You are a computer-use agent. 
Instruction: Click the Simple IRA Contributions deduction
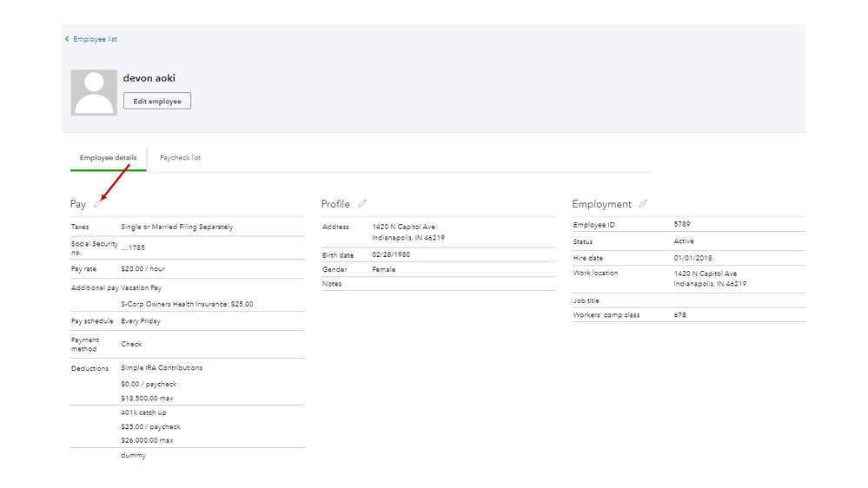tap(162, 368)
